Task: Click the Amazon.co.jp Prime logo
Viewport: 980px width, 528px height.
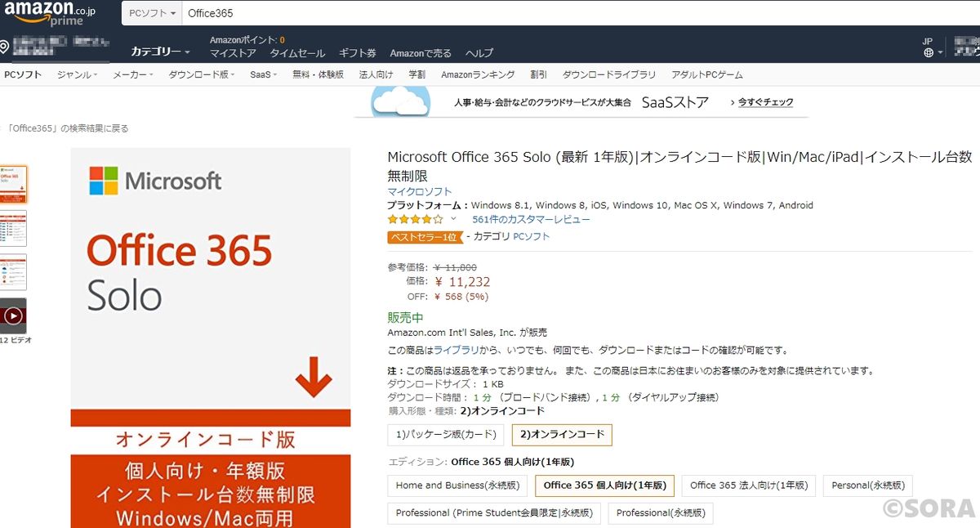Action: 47,13
